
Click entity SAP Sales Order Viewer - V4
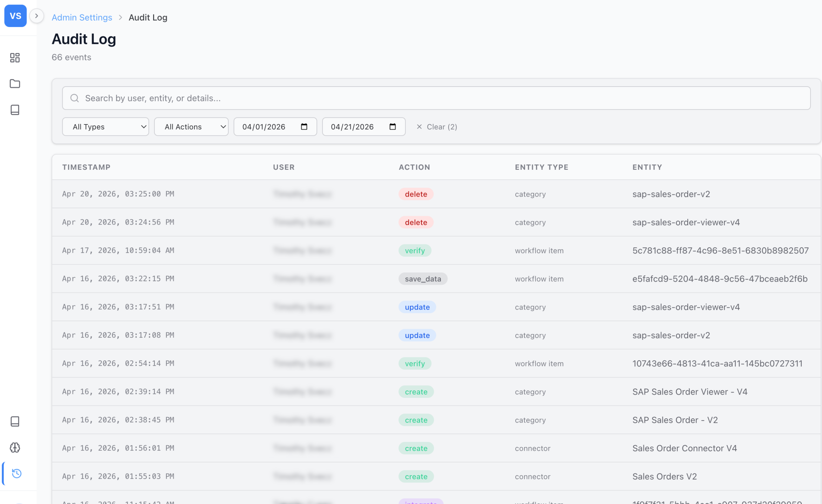[x=690, y=392]
